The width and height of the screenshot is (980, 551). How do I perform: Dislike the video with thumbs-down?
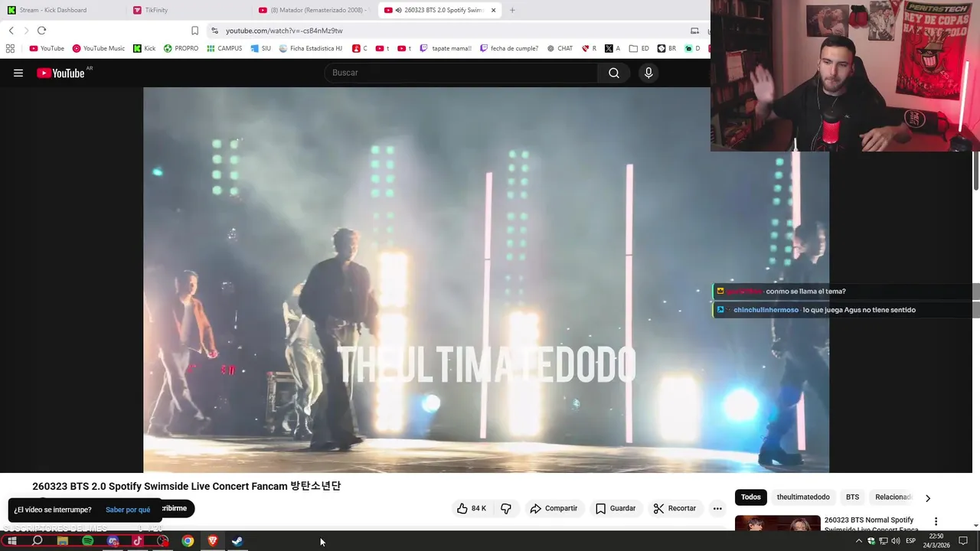(506, 508)
